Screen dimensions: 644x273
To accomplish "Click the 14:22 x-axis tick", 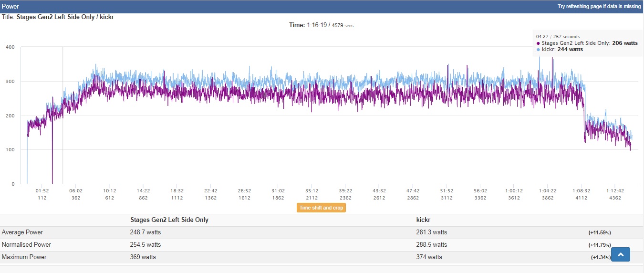I will point(144,191).
